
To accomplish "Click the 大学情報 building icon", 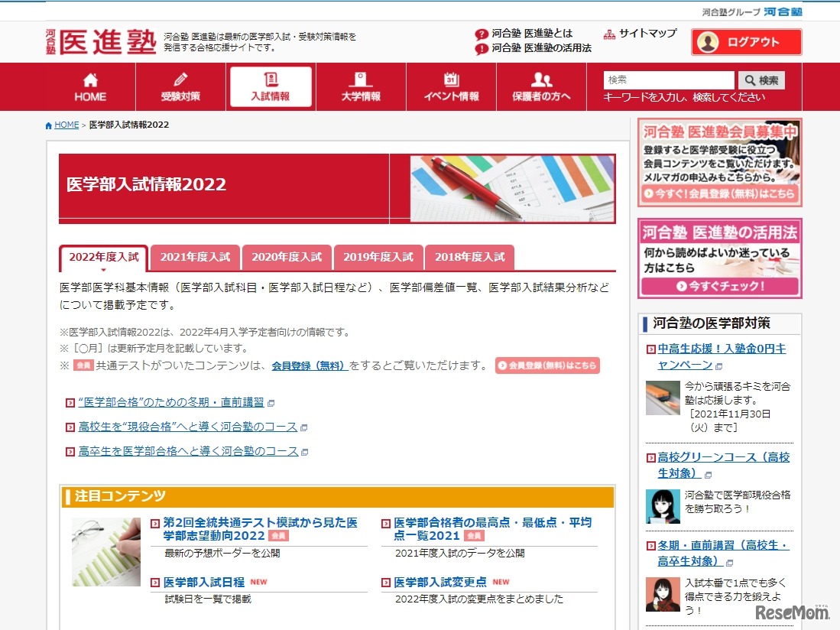I will pos(360,79).
